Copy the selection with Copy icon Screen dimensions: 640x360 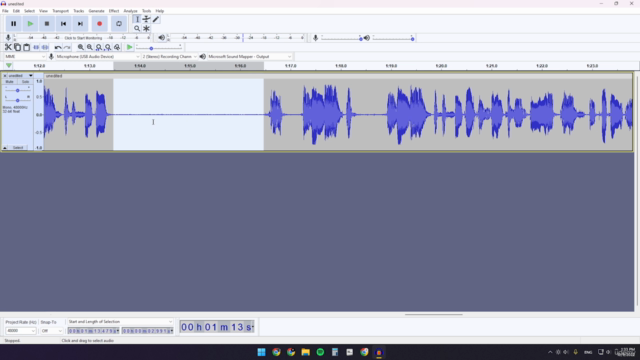(x=18, y=47)
